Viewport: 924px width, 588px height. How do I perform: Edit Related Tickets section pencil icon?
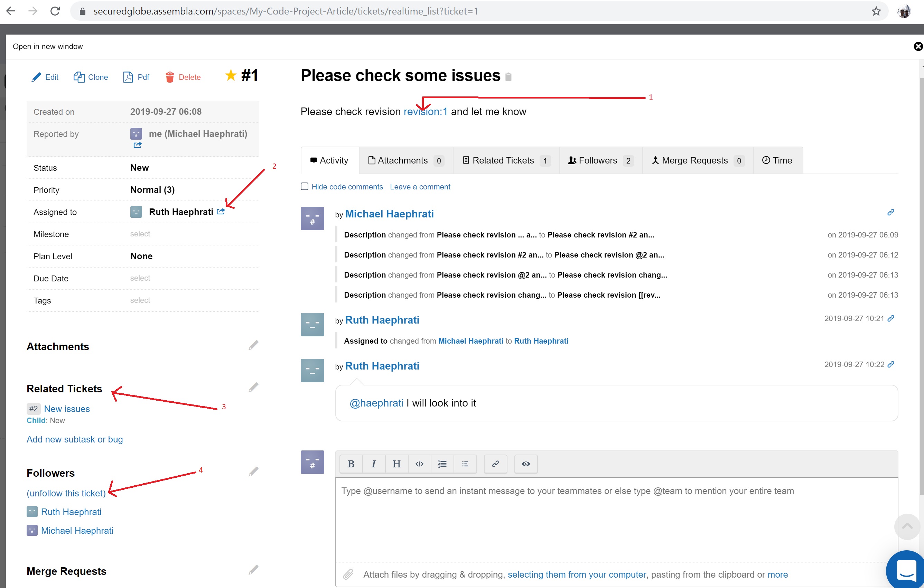pyautogui.click(x=253, y=387)
